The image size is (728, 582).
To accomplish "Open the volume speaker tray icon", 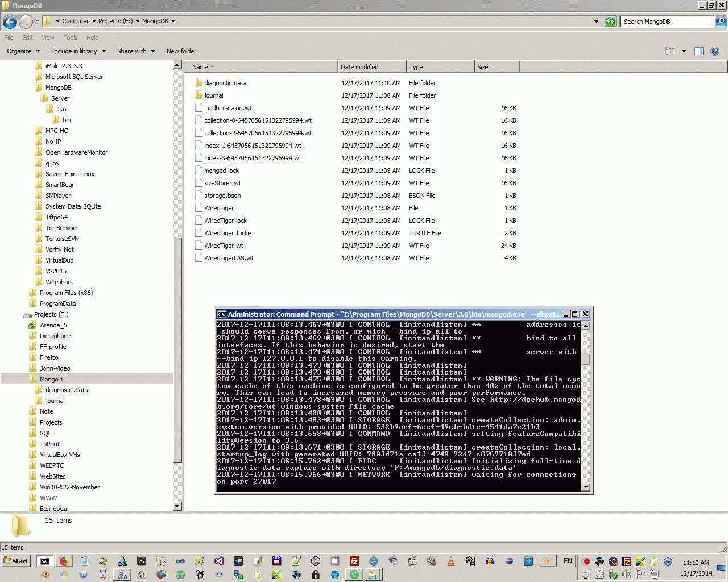I will (627, 574).
